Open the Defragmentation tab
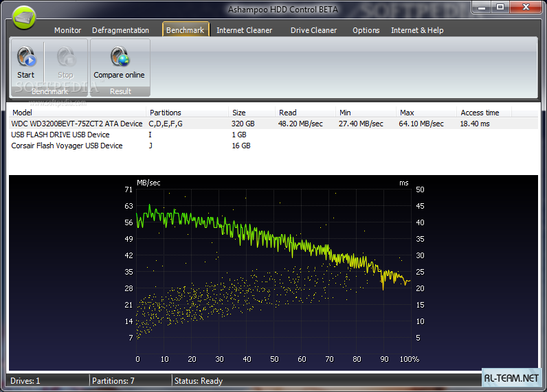Viewport: 547px width, 392px height. point(120,30)
